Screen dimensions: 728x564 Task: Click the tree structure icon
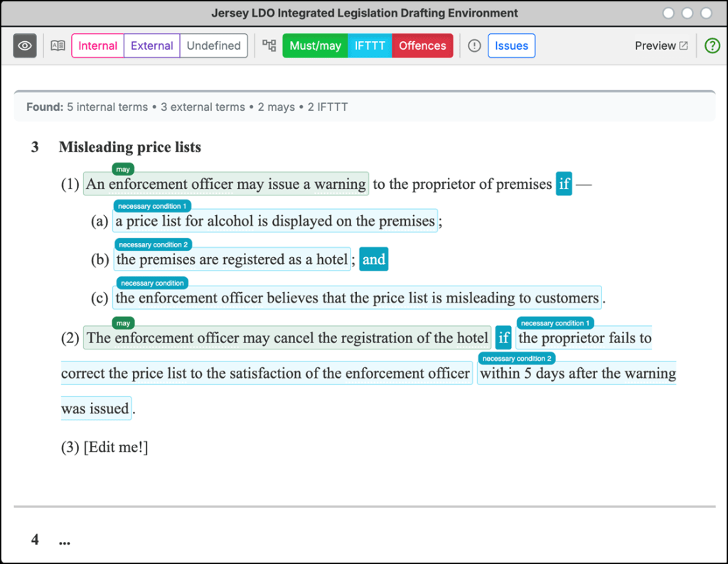pyautogui.click(x=269, y=45)
